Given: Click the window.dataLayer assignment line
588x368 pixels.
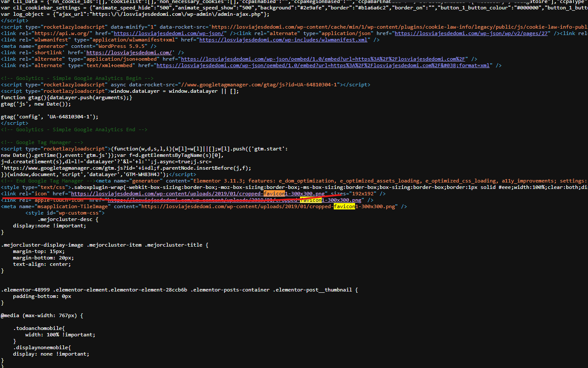Looking at the screenshot, I should pyautogui.click(x=120, y=91).
